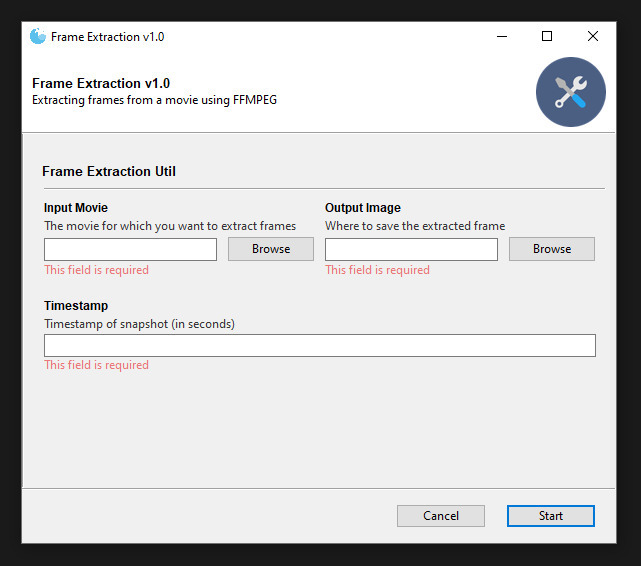This screenshot has width=641, height=566.
Task: Click the bold header title Frame Extraction v1.0
Action: 101,83
